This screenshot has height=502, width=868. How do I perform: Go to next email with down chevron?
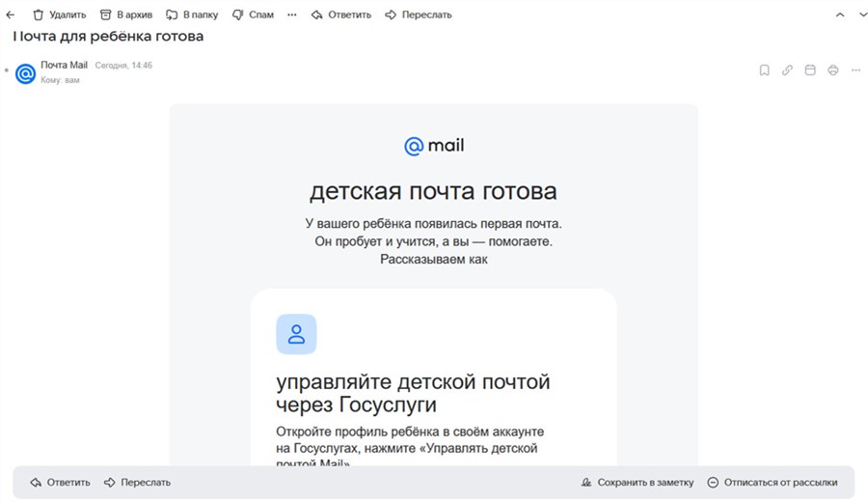pos(862,14)
